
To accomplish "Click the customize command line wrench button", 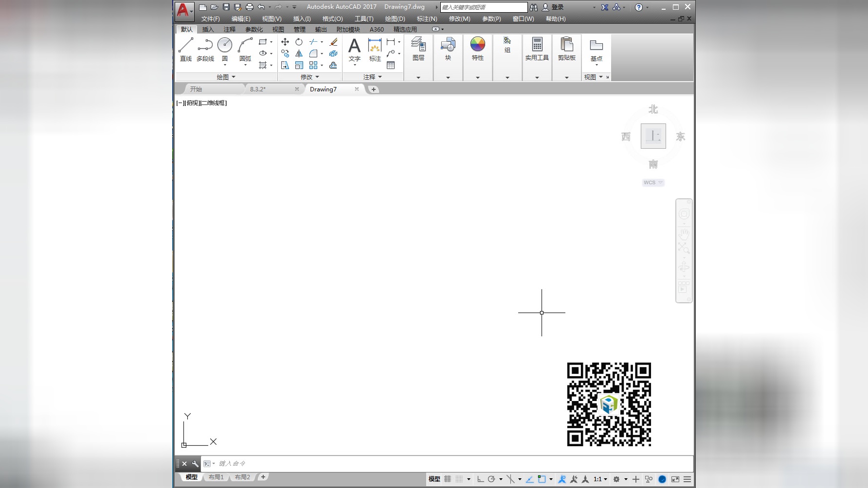I will (x=195, y=464).
